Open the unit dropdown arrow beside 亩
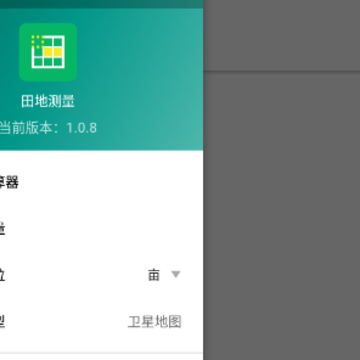Viewport: 360px width, 360px height. point(176,274)
